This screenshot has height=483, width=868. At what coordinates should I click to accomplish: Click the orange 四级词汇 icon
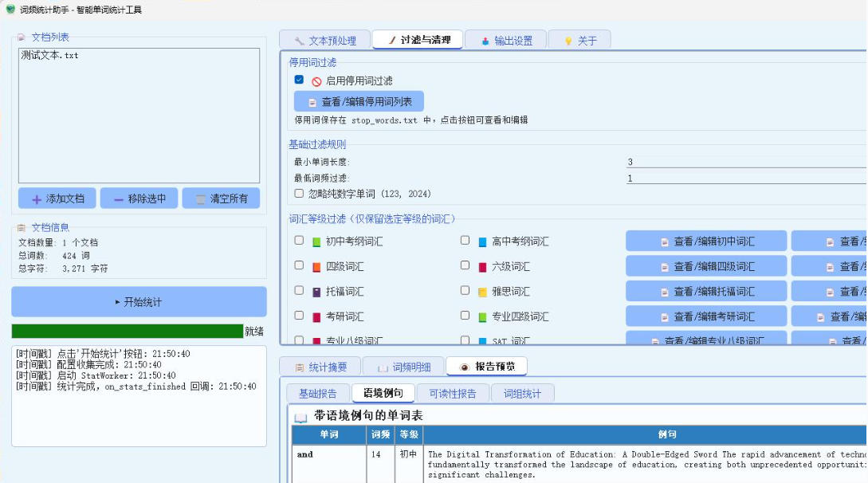(x=316, y=267)
